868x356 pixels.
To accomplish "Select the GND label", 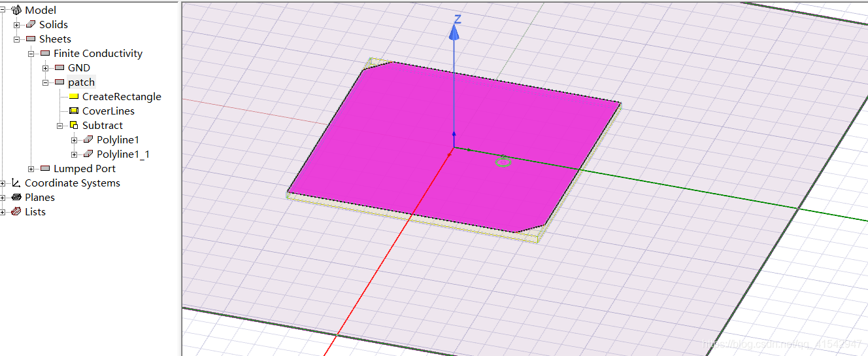I will pyautogui.click(x=79, y=67).
